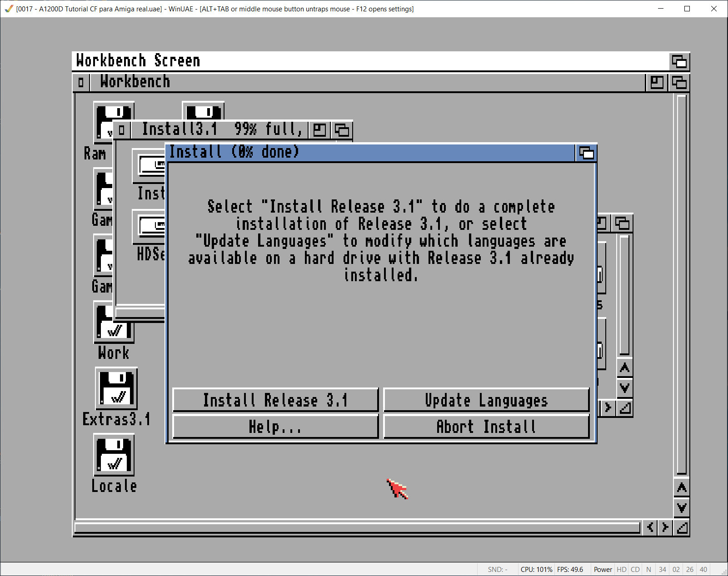Abort Install via the installer button
The image size is (728, 576).
click(486, 427)
